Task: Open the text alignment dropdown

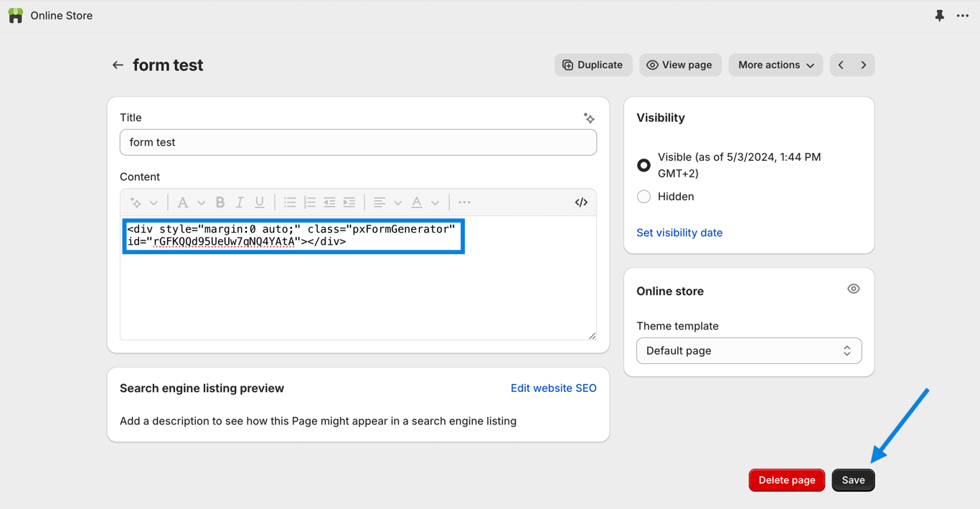Action: pyautogui.click(x=386, y=202)
